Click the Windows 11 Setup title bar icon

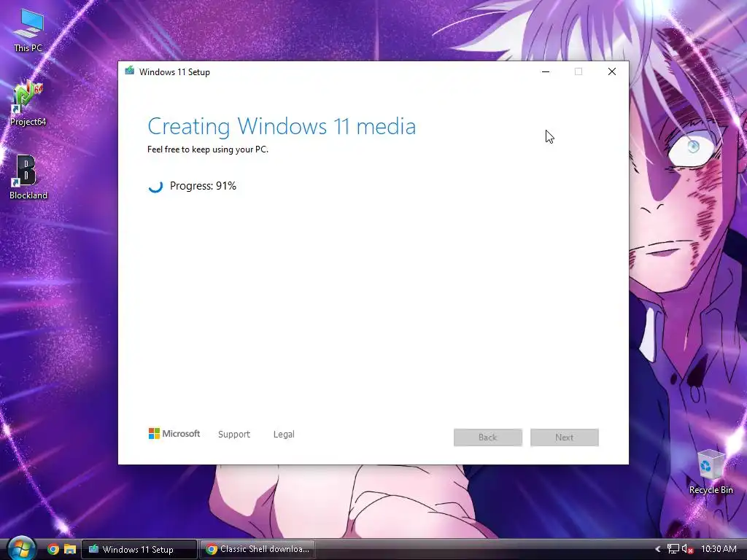click(130, 71)
